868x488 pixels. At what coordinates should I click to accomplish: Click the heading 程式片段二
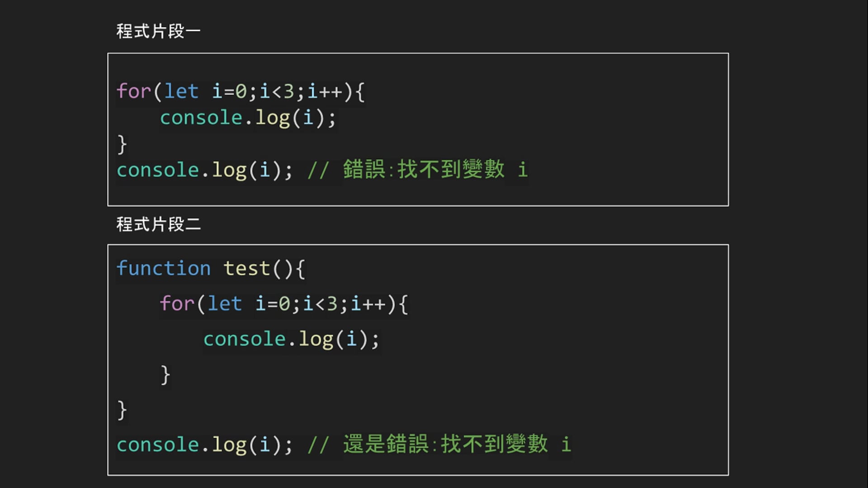coord(158,225)
